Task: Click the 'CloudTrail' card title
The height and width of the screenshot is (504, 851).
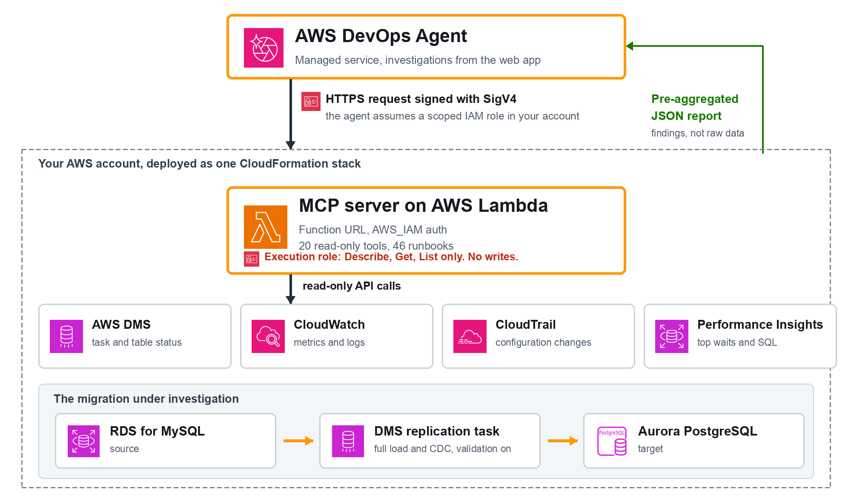Action: pyautogui.click(x=526, y=325)
